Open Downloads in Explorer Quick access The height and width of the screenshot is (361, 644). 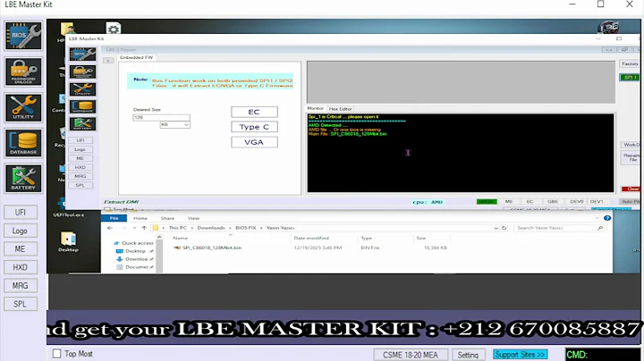click(135, 259)
